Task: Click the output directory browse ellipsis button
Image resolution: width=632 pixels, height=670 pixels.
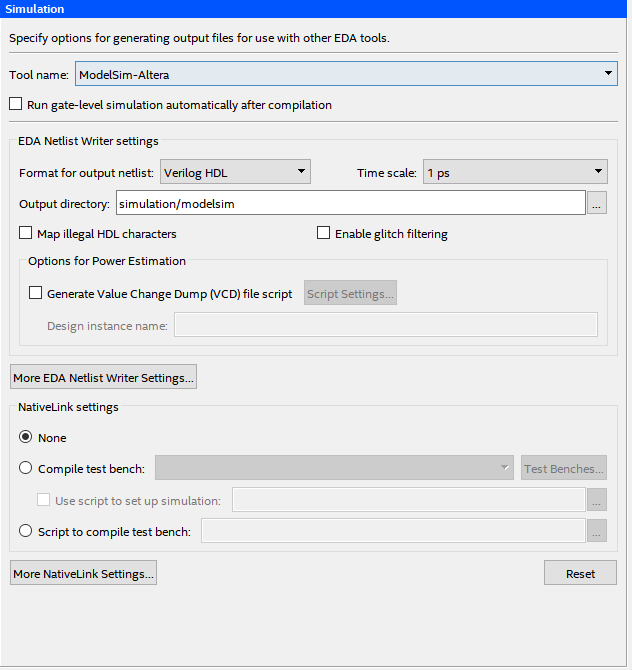Action: (596, 203)
